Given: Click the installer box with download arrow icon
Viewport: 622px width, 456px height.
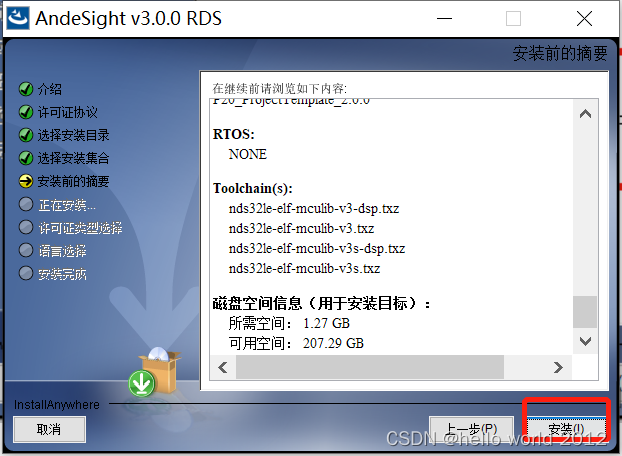Looking at the screenshot, I should [154, 372].
